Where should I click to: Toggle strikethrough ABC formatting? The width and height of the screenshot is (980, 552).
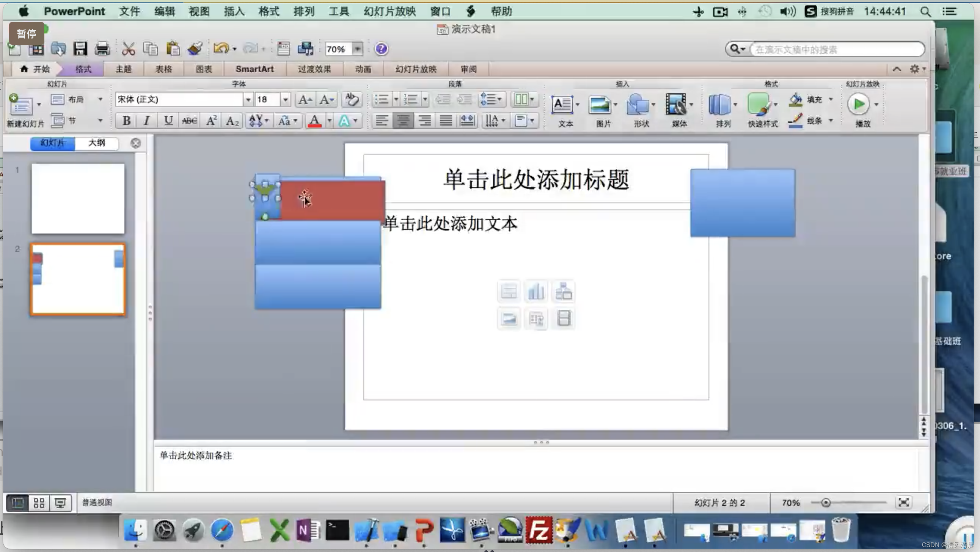click(189, 121)
